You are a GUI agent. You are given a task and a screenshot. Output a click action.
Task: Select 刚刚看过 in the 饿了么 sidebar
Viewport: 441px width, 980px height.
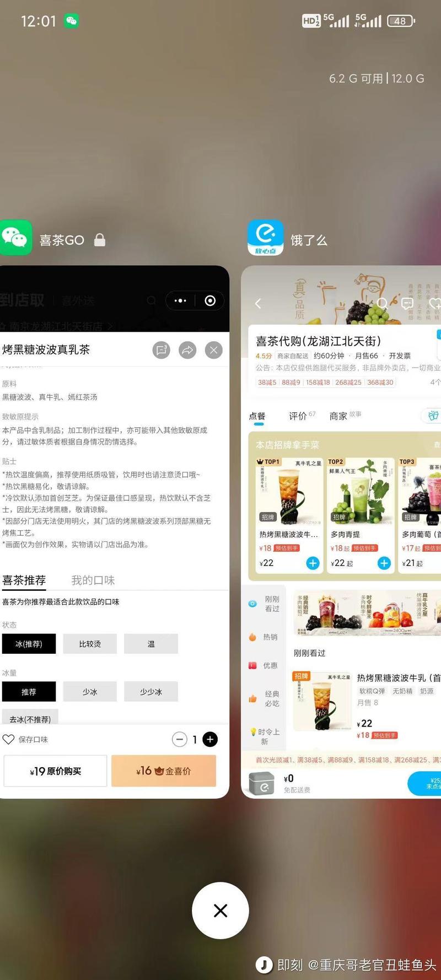click(x=265, y=604)
